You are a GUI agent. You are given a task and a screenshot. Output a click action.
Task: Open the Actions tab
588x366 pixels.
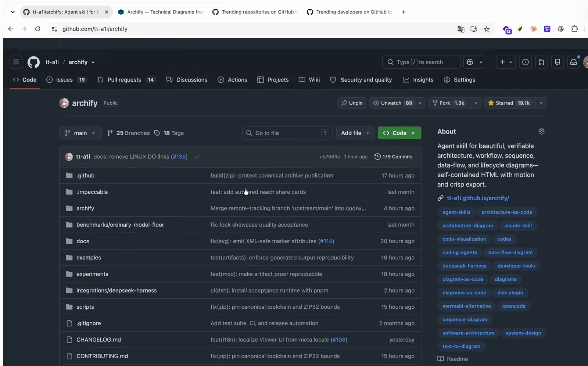(x=232, y=80)
